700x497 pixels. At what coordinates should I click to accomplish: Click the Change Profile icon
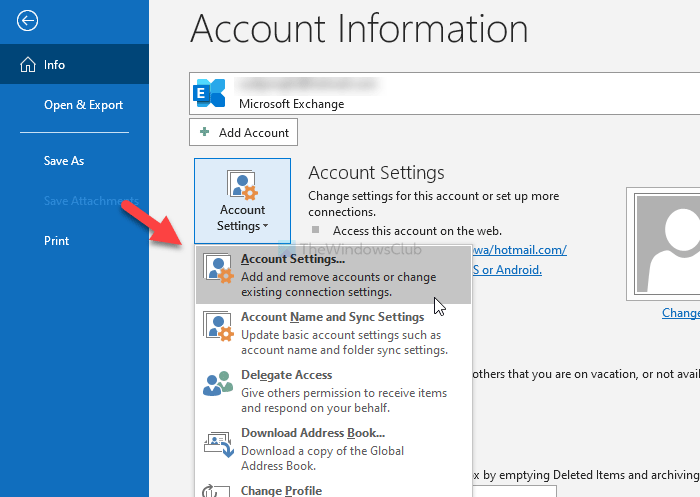coord(217,490)
